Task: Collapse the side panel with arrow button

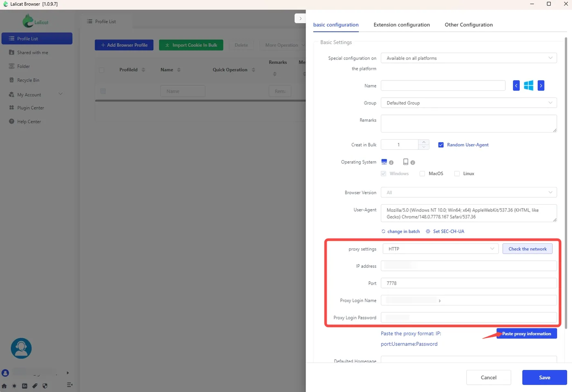Action: click(x=300, y=18)
